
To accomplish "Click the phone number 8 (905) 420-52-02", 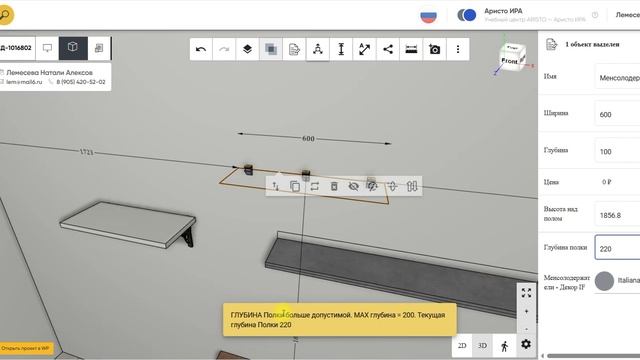I will tap(81, 82).
